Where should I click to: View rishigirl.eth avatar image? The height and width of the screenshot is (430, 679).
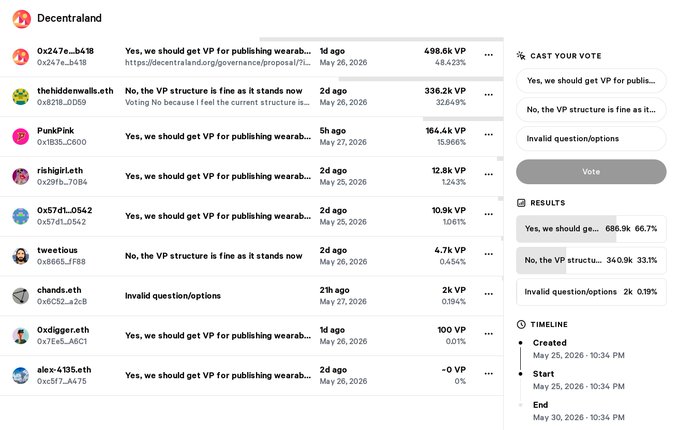point(20,176)
